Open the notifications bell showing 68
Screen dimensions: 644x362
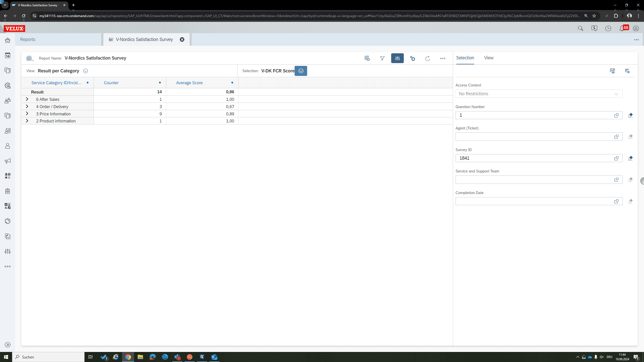tap(623, 28)
